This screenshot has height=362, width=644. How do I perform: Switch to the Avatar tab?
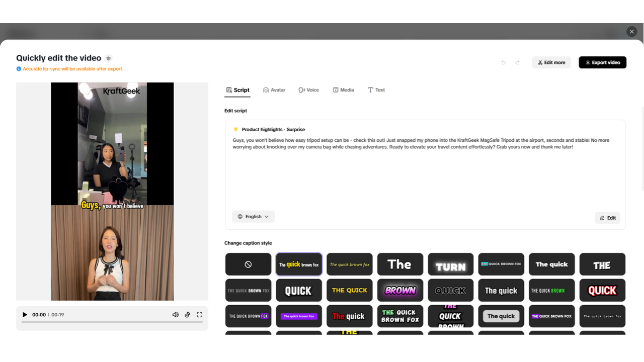pos(274,89)
